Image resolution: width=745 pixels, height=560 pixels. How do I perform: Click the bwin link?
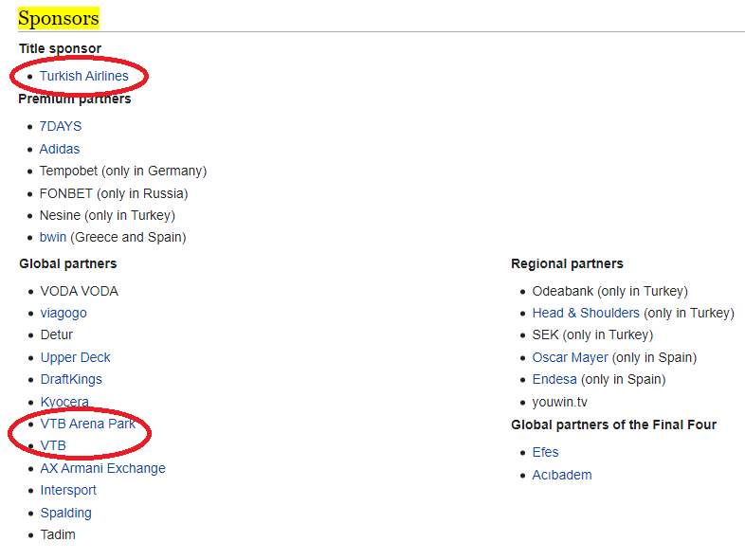(53, 237)
